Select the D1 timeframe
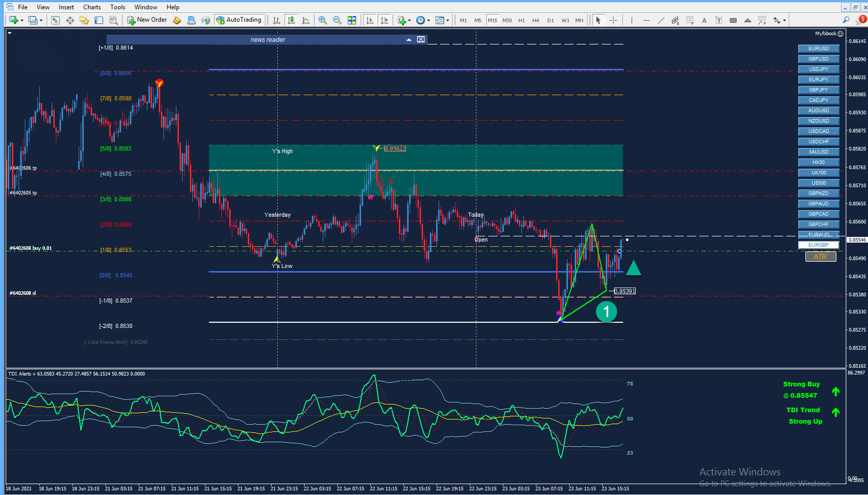 550,20
